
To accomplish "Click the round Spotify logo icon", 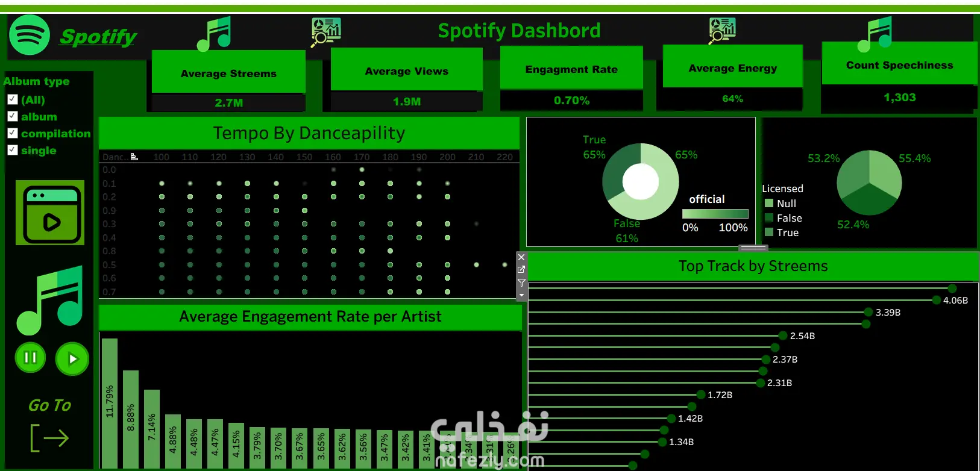I will point(29,35).
